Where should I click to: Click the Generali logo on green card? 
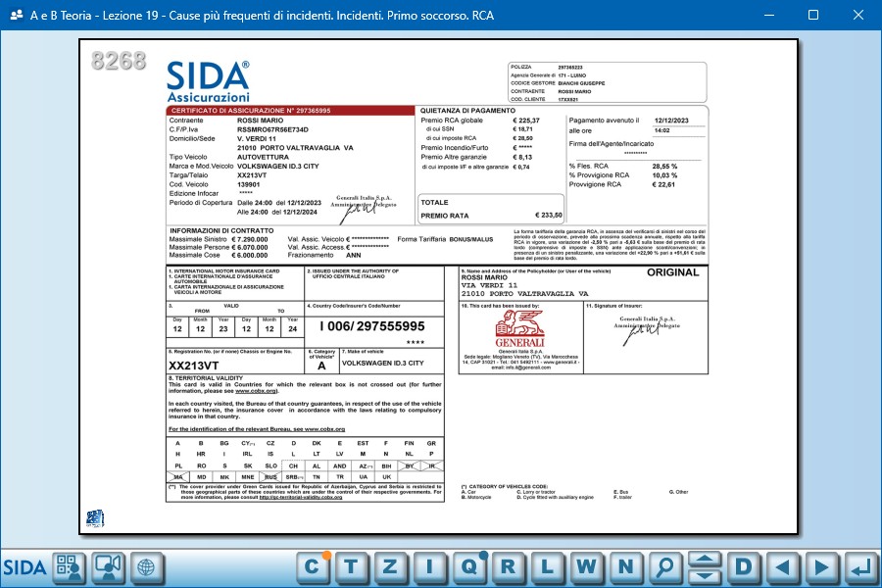coord(519,331)
